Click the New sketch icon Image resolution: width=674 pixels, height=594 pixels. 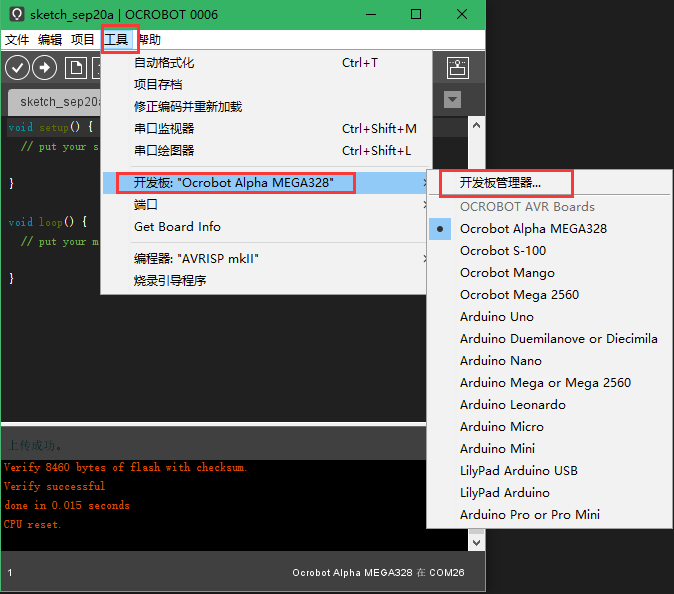coord(76,67)
